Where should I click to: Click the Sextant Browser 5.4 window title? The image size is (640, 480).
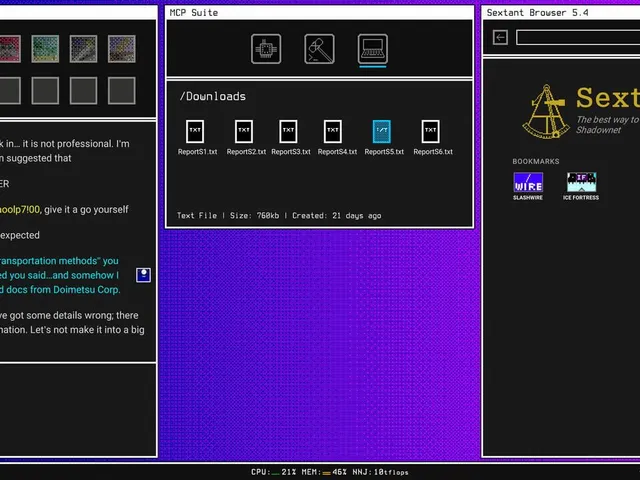[538, 13]
